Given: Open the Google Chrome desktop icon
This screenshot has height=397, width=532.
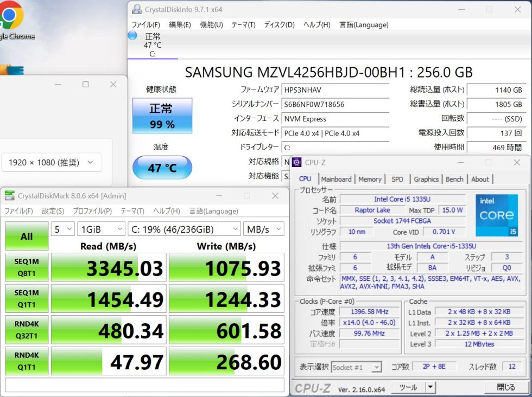Looking at the screenshot, I should (x=12, y=21).
